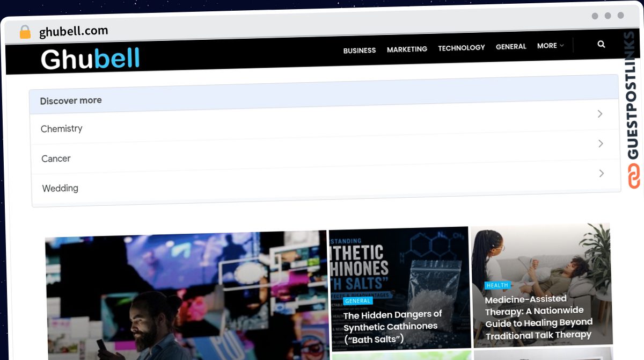Screen dimensions: 644x360
Task: Click the Ghubell site logo
Action: click(90, 60)
